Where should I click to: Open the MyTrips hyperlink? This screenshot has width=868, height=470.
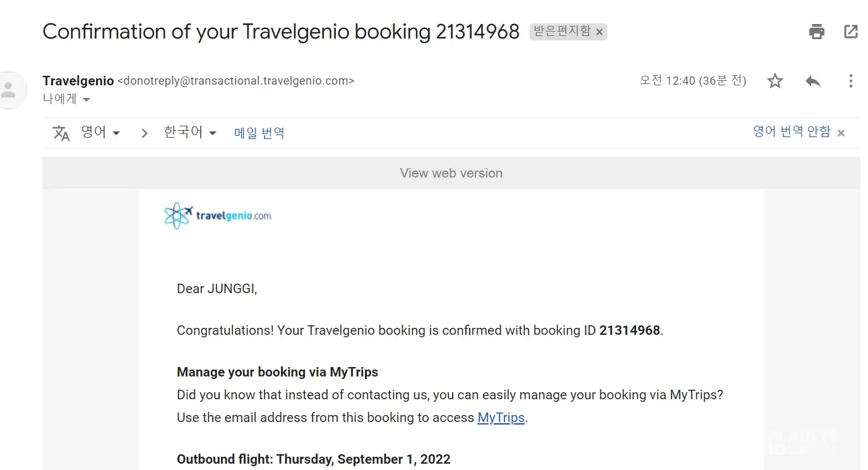click(501, 418)
